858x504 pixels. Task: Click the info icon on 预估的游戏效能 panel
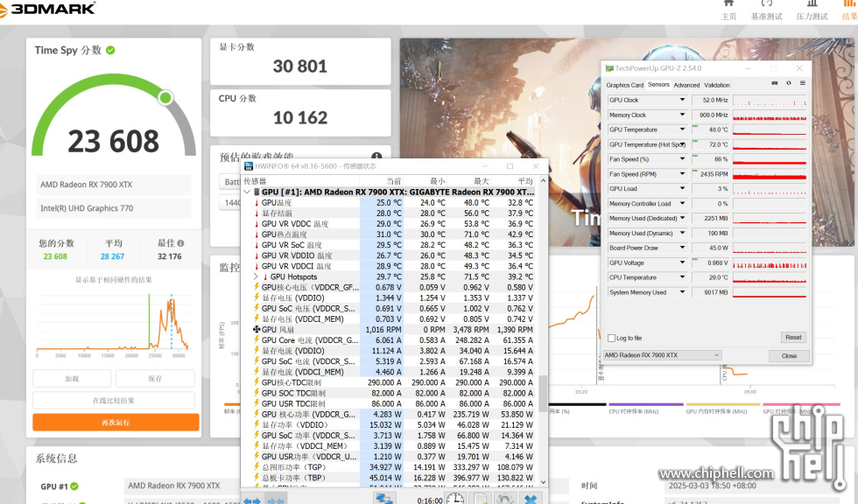coord(376,157)
